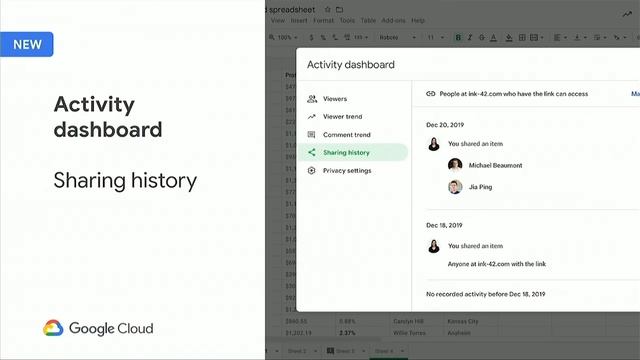
Task: Click the Privacy settings gear icon
Action: click(311, 171)
